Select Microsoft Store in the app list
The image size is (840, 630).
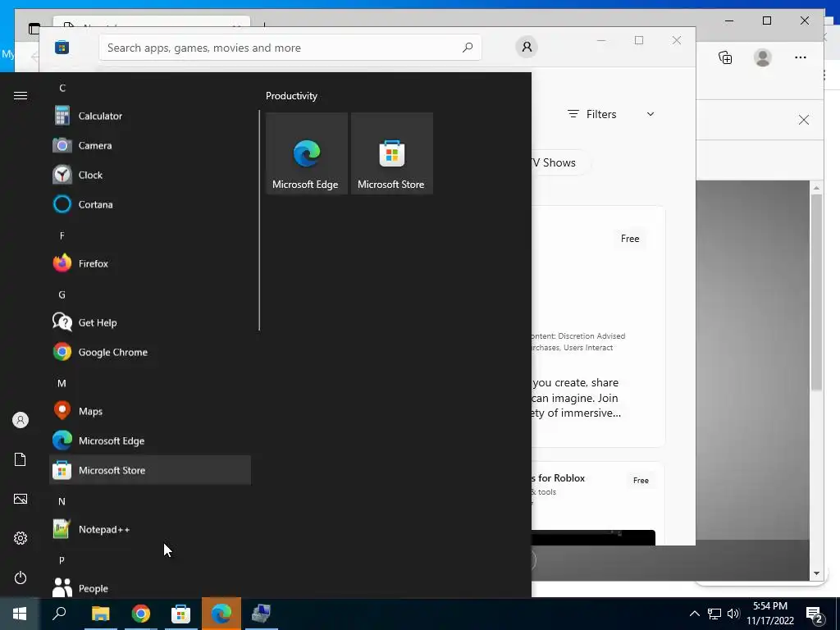(x=150, y=470)
